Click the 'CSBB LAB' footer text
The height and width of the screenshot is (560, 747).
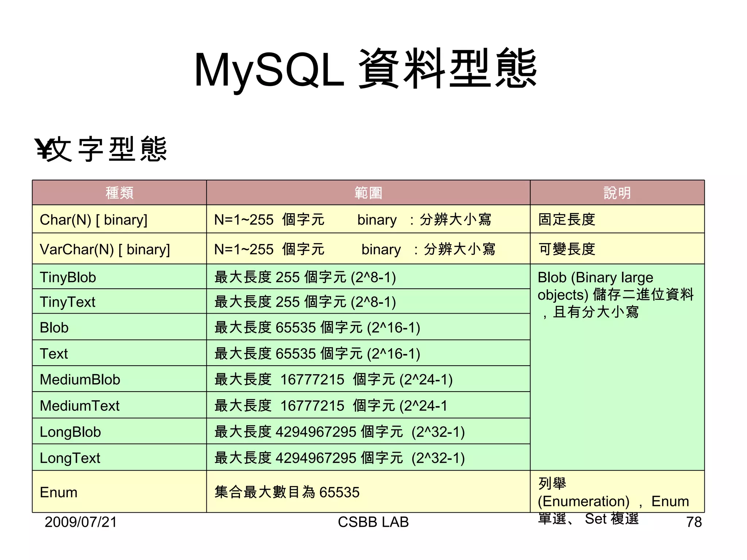coord(373,522)
